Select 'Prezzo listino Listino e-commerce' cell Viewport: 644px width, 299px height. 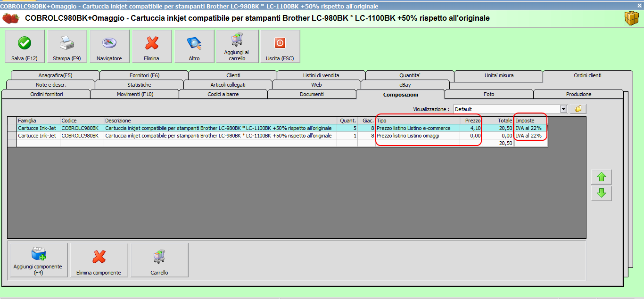[x=418, y=128]
